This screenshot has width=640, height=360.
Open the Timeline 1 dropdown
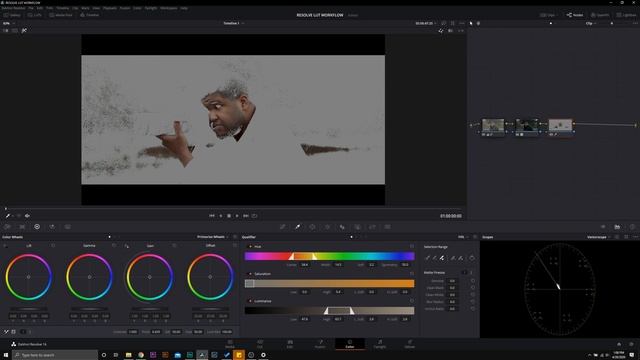[234, 23]
